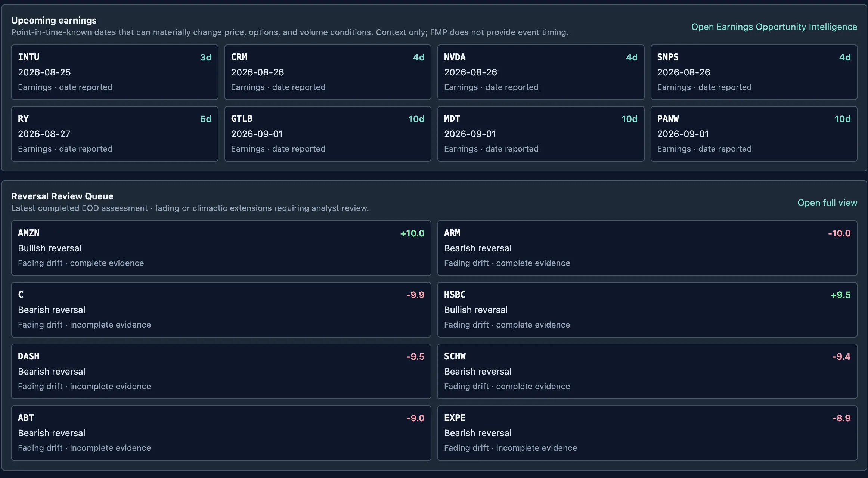This screenshot has width=868, height=478.
Task: Select the C bearish reversal card
Action: pyautogui.click(x=221, y=310)
